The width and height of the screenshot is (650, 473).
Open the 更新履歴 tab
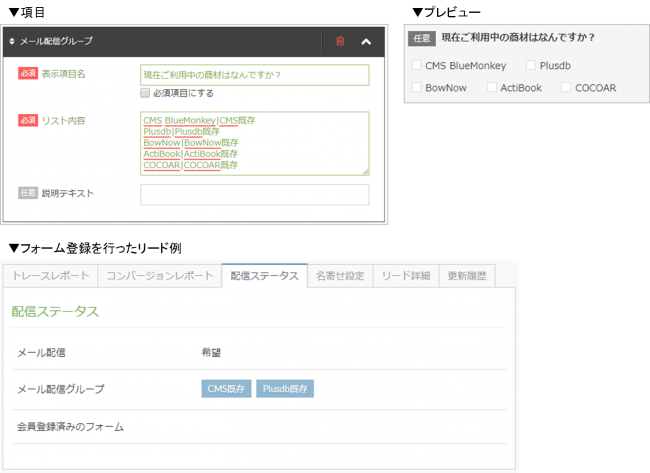[467, 276]
